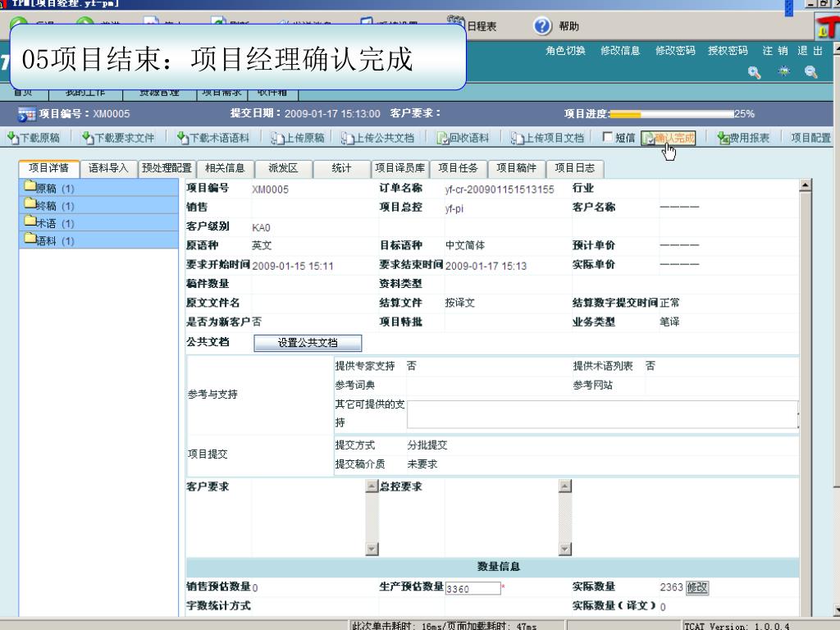Click the 项目进度 progress bar
The width and height of the screenshot is (840, 630).
(x=672, y=114)
